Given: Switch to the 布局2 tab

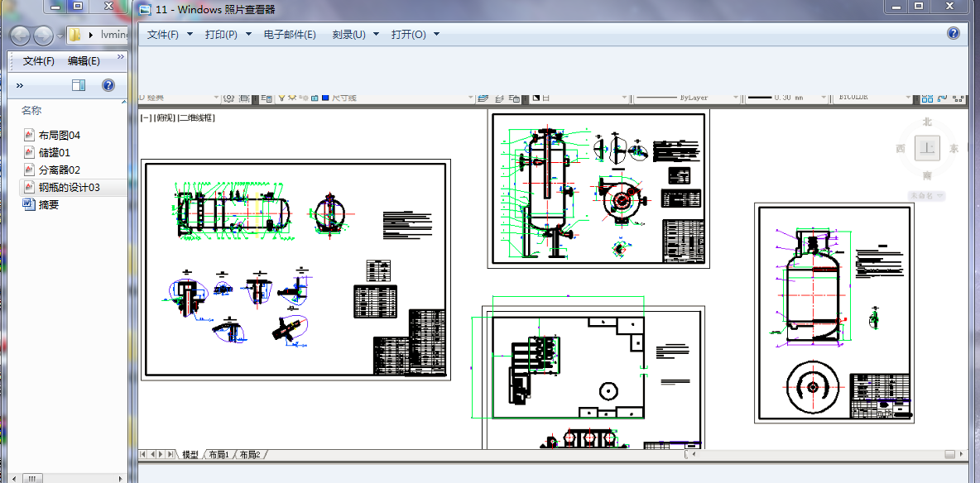Looking at the screenshot, I should click(250, 454).
